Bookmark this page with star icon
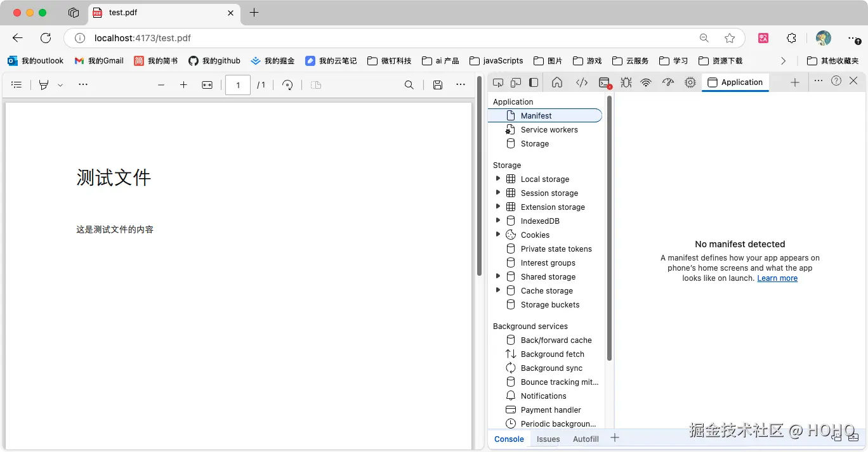Screen dimensions: 868x452 (730, 38)
